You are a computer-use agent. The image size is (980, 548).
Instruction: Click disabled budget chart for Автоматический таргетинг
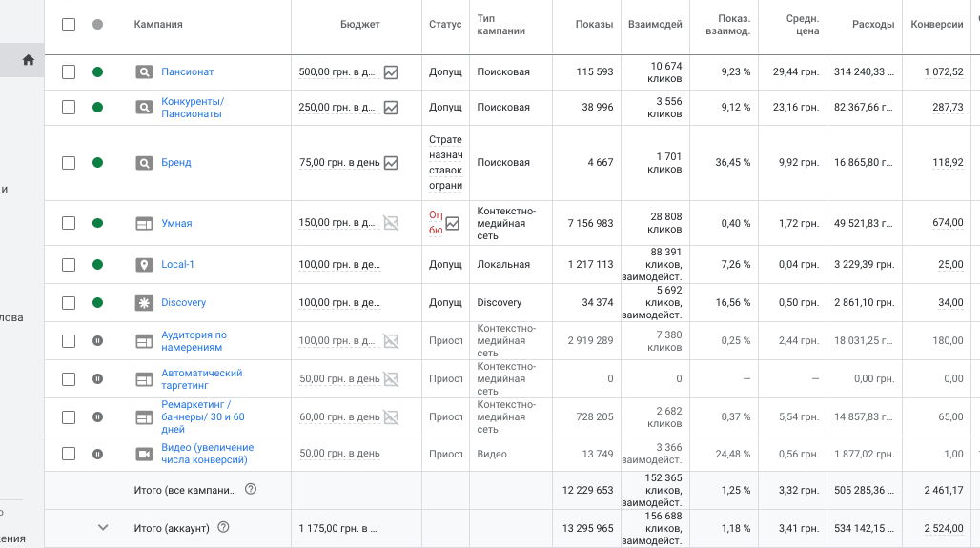[x=391, y=379]
